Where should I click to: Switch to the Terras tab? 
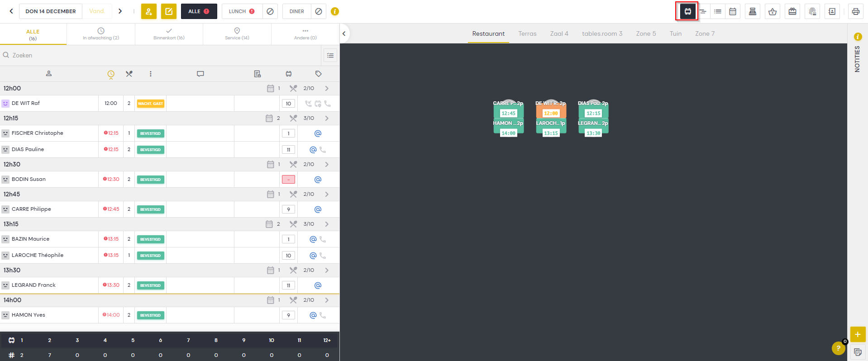coord(527,33)
